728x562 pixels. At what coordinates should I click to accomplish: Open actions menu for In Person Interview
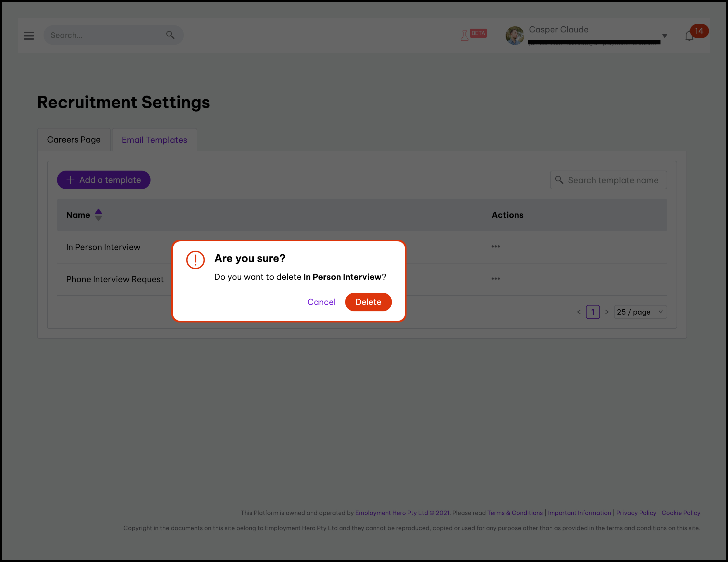point(495,247)
